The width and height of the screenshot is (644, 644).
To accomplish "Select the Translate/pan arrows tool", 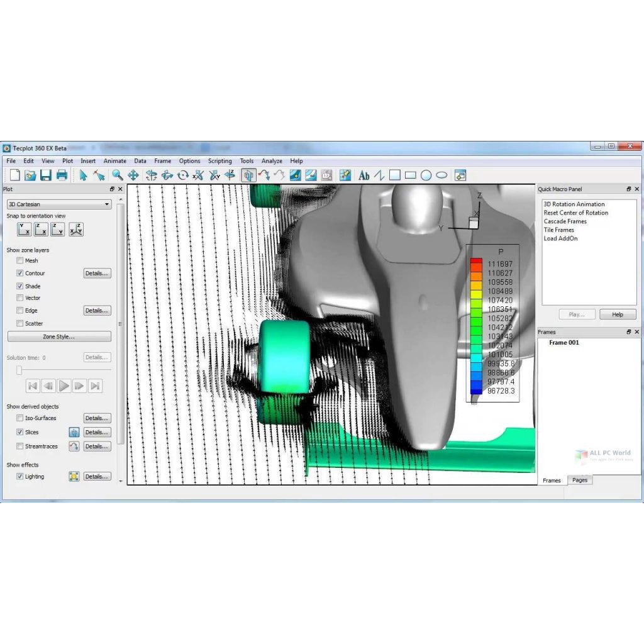I will click(133, 175).
